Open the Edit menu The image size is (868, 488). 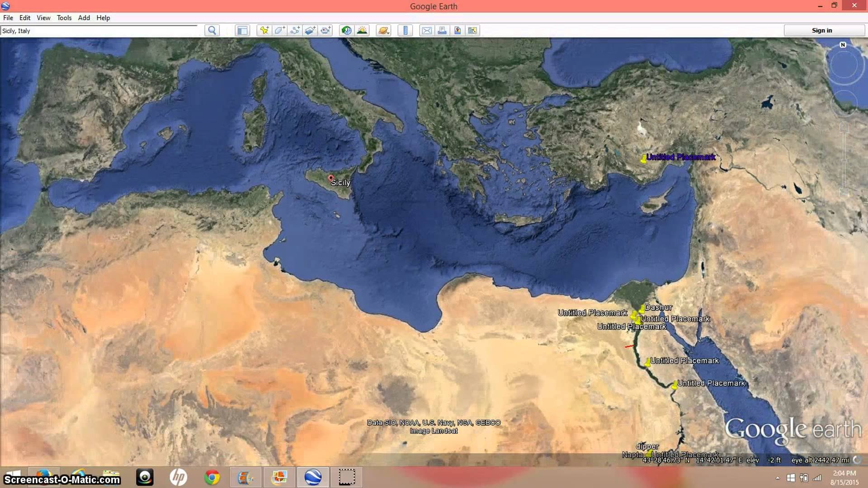click(25, 18)
